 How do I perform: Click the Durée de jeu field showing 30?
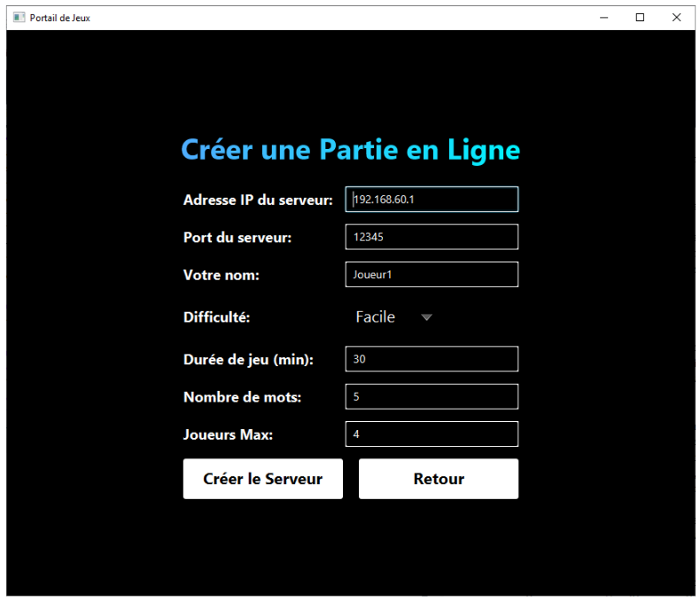(x=432, y=358)
